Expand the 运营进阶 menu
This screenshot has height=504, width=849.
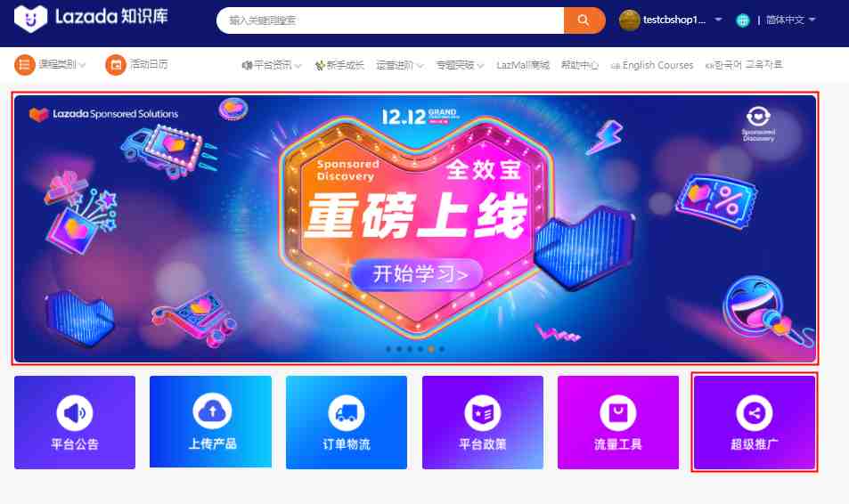tap(400, 65)
